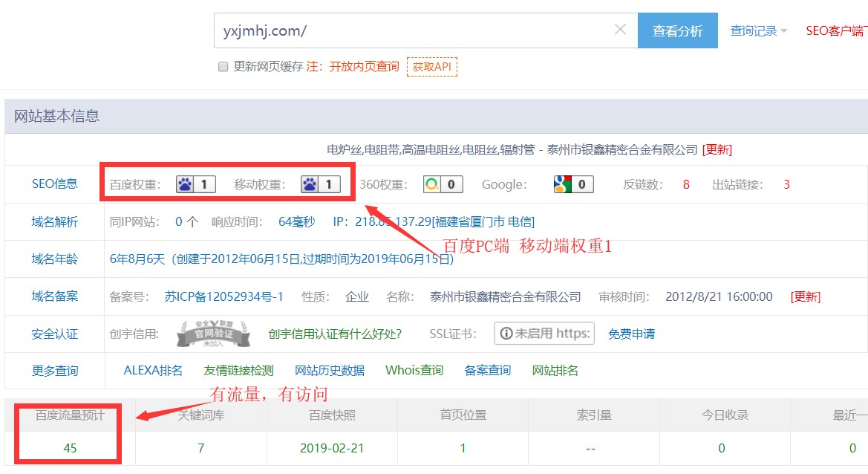Image resolution: width=868 pixels, height=474 pixels.
Task: Click the 索引量 column header
Action: [x=594, y=415]
